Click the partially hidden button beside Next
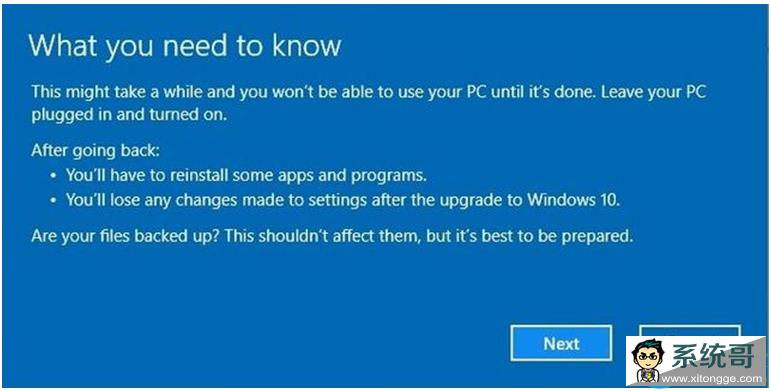This screenshot has width=771, height=391. click(x=689, y=331)
